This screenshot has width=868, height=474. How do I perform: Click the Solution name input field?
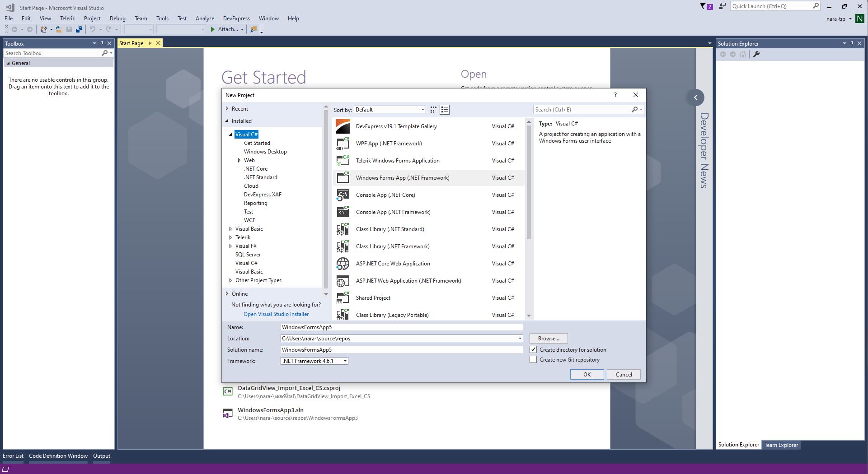[402, 350]
